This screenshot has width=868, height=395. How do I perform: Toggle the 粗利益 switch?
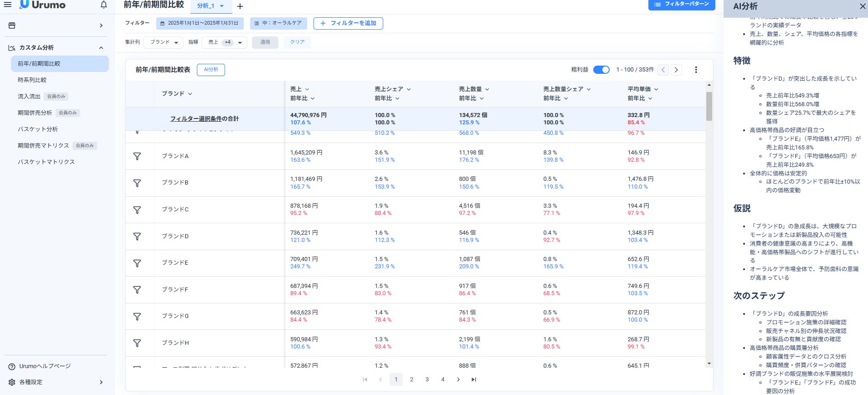click(x=601, y=70)
